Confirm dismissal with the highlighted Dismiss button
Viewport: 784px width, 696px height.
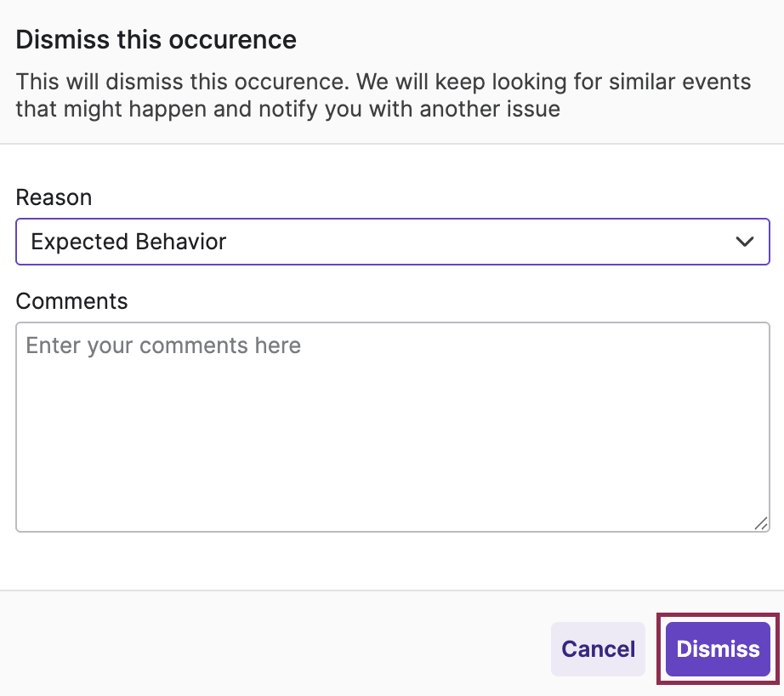pyautogui.click(x=717, y=648)
